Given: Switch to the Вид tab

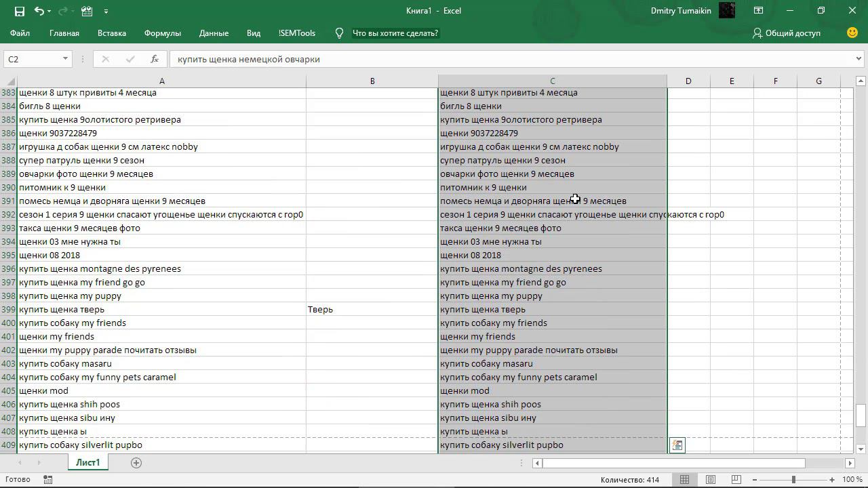Looking at the screenshot, I should click(x=254, y=33).
